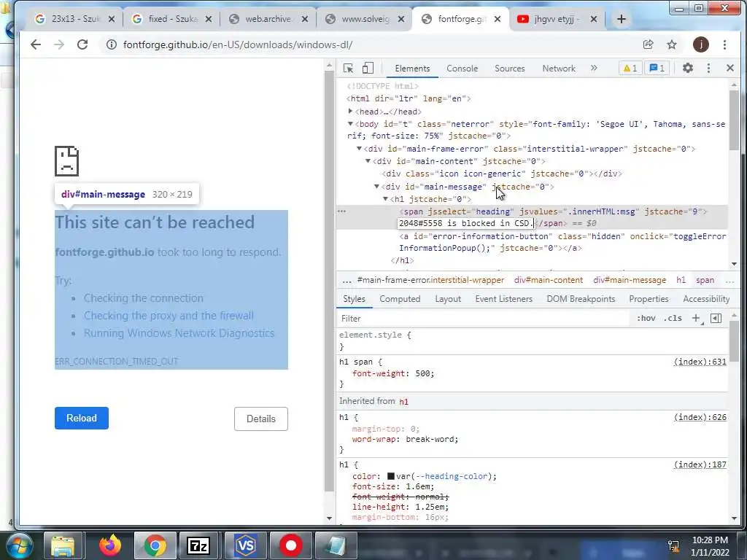Viewport: 747px width, 560px height.
Task: Click the issues count badge
Action: click(657, 68)
